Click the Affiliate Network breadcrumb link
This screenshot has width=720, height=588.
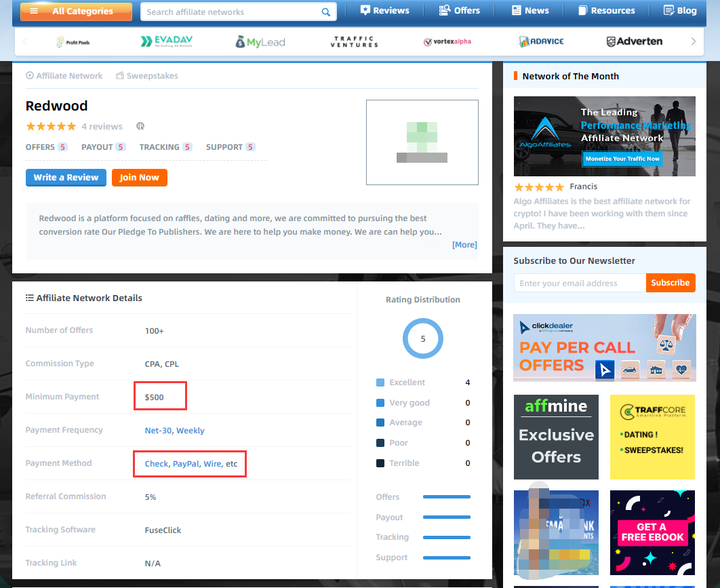pos(64,76)
